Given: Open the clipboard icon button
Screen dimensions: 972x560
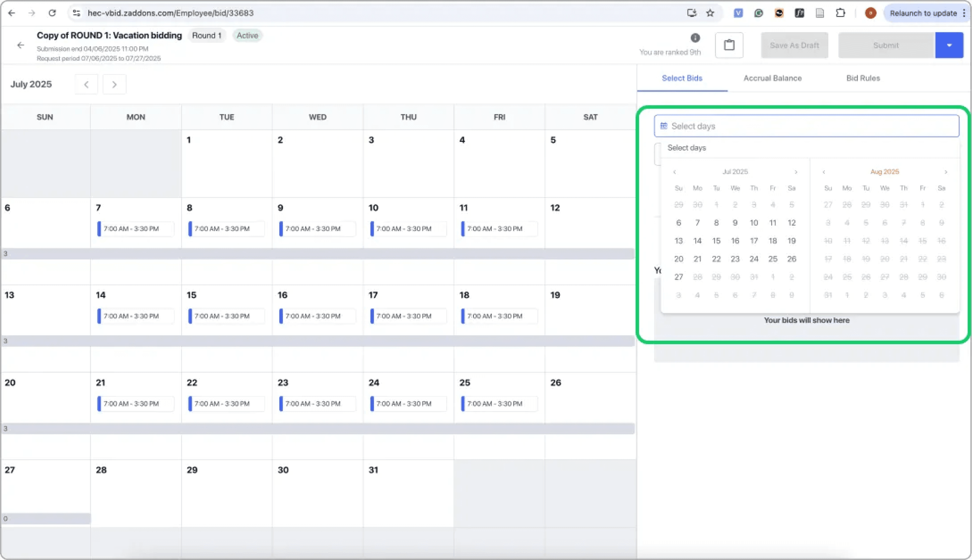Looking at the screenshot, I should [x=729, y=45].
